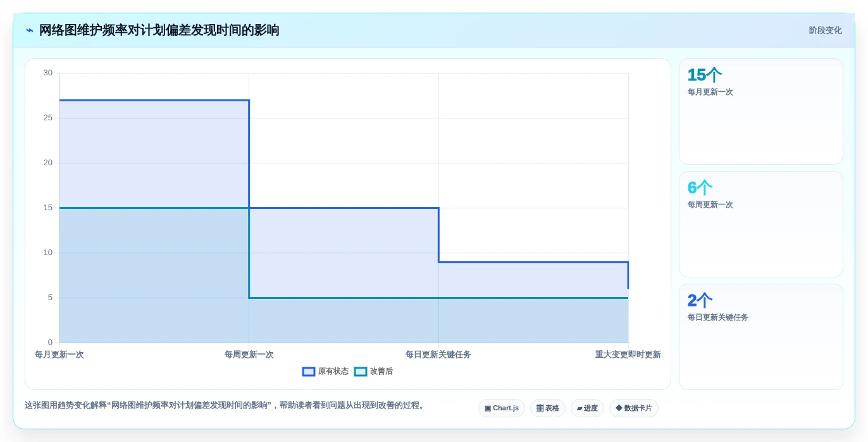The height and width of the screenshot is (442, 868).
Task: Click the chart title 网络图维护频率对计划偏差发现时间的影响
Action: click(159, 30)
